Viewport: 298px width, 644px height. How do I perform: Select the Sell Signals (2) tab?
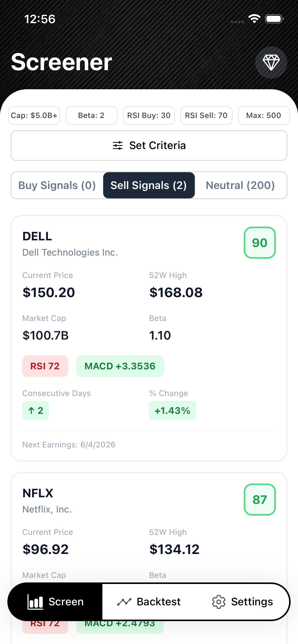149,185
